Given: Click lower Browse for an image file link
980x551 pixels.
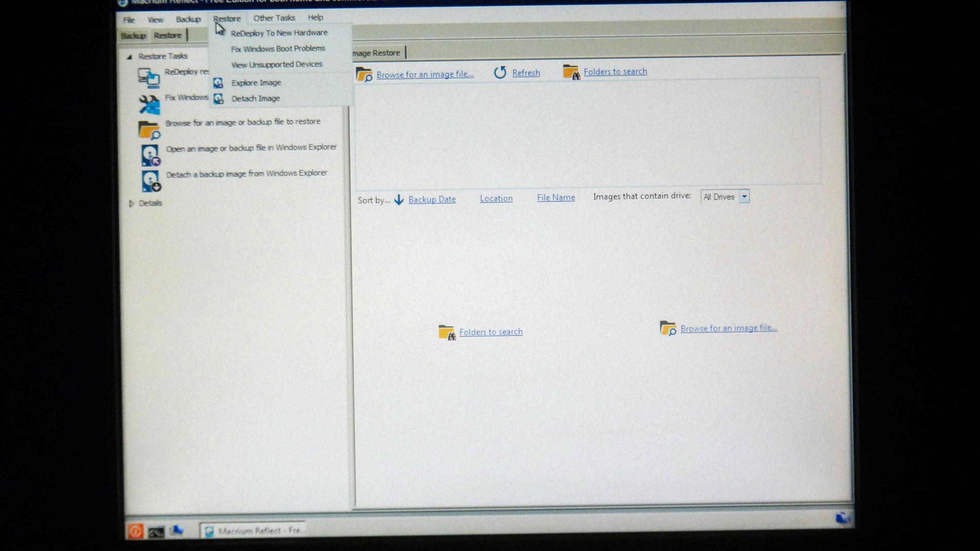Looking at the screenshot, I should [729, 328].
